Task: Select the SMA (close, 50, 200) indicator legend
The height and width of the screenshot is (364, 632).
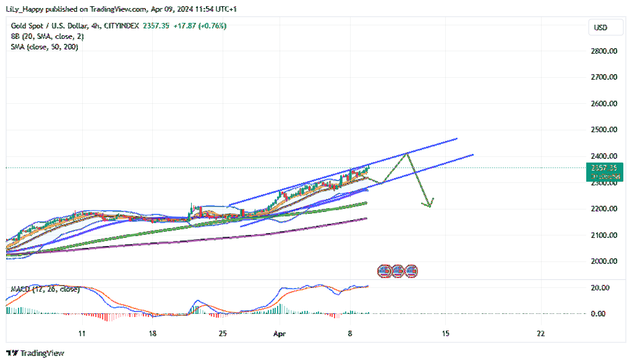Action: [x=45, y=47]
